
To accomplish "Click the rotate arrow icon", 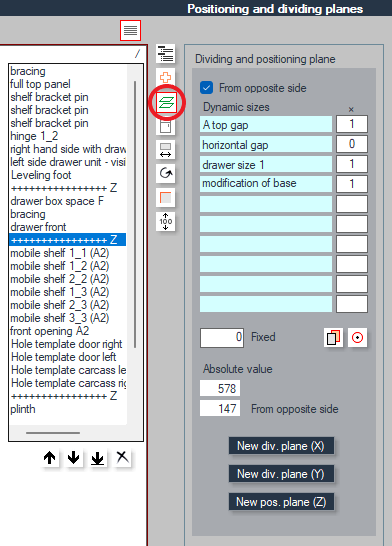I will tap(165, 173).
